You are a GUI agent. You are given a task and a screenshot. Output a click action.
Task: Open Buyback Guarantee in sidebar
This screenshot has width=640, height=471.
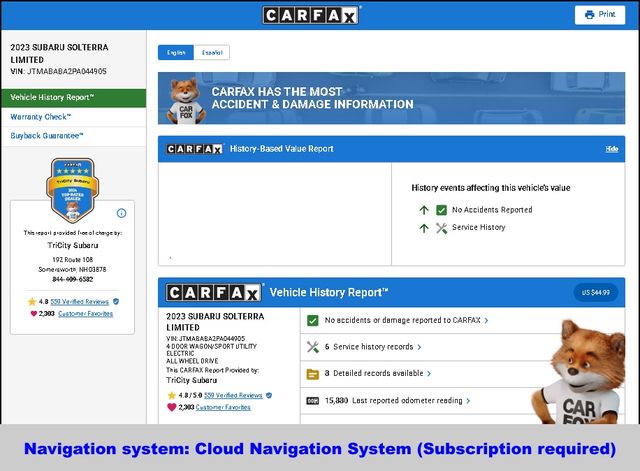pyautogui.click(x=73, y=136)
